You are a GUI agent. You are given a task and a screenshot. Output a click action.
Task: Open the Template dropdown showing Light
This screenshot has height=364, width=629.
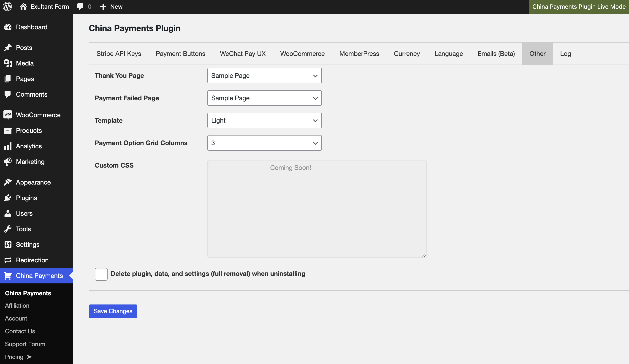[x=264, y=120]
